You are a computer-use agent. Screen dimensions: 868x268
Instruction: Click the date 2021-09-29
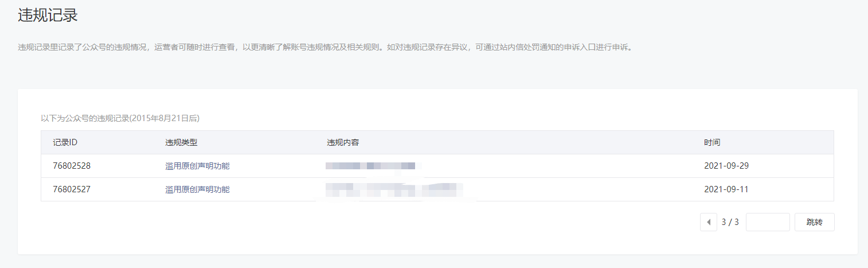click(x=726, y=166)
